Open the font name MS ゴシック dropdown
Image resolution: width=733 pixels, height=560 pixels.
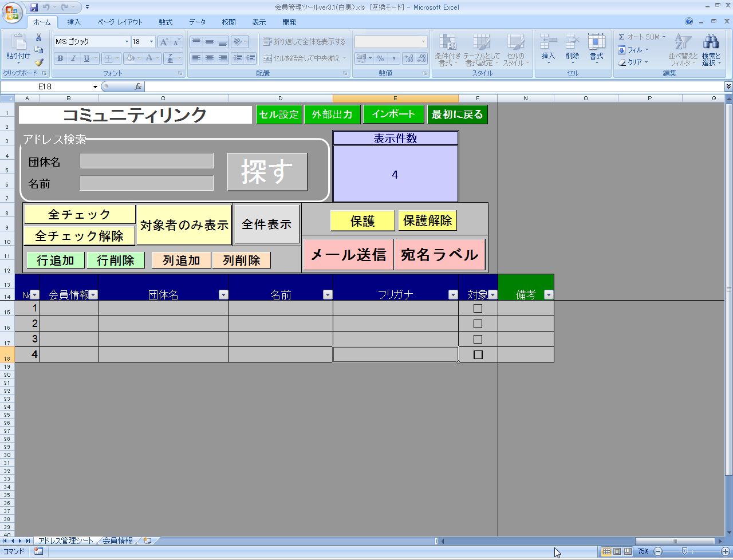[127, 42]
